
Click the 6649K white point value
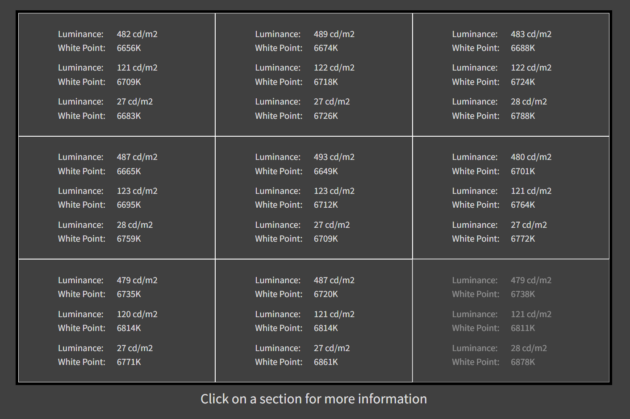(x=326, y=171)
